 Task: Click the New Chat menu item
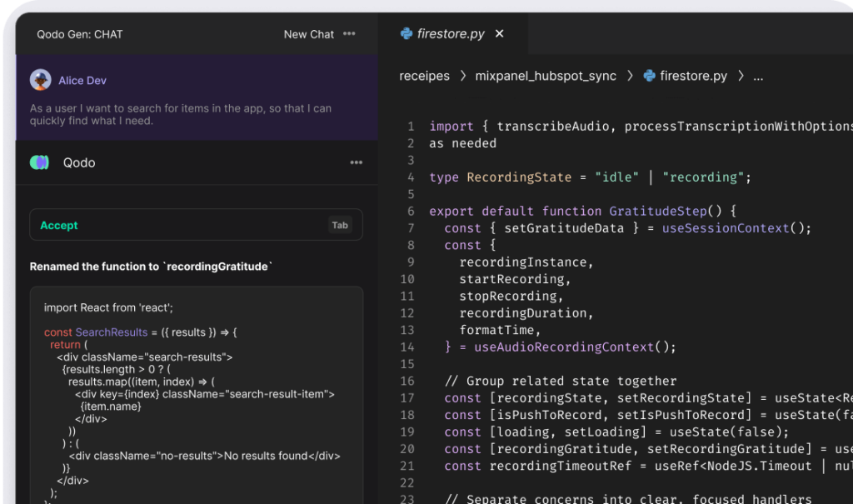tap(308, 34)
